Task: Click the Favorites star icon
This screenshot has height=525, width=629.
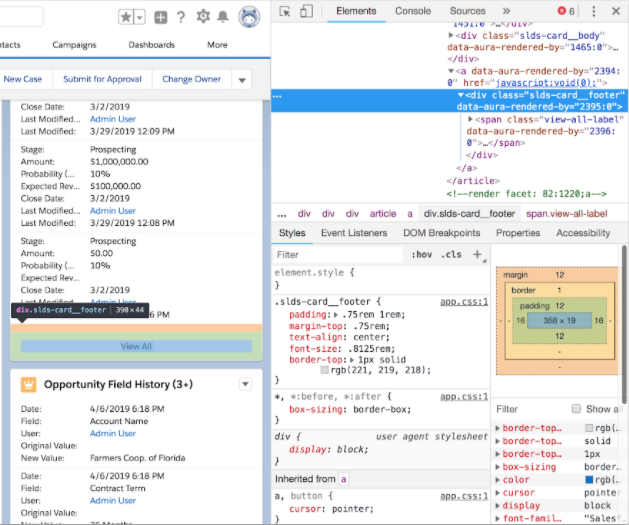Action: click(x=126, y=17)
